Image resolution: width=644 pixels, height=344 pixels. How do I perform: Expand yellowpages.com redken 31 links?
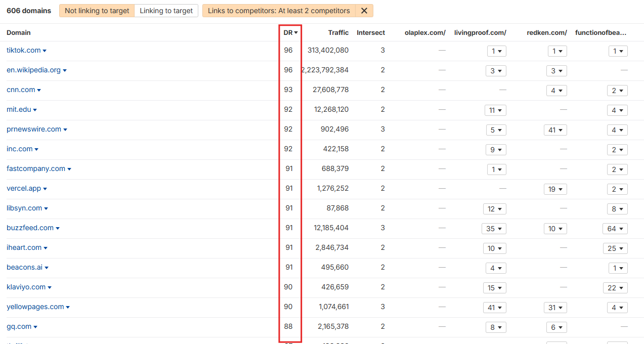[555, 308]
